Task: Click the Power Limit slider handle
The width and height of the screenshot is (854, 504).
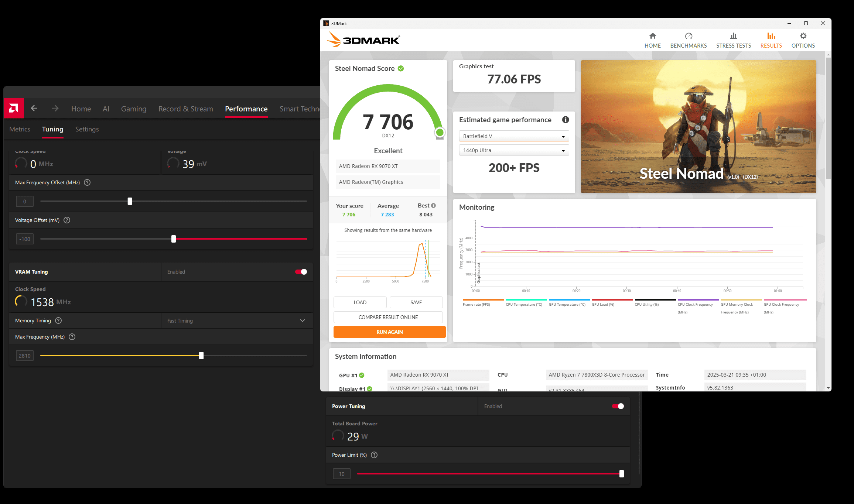Action: point(622,474)
